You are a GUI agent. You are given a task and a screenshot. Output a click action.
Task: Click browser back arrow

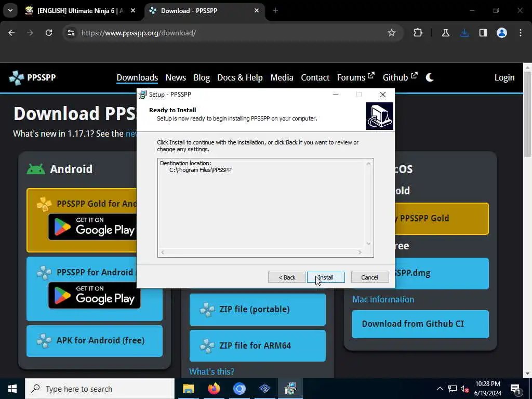(x=11, y=33)
